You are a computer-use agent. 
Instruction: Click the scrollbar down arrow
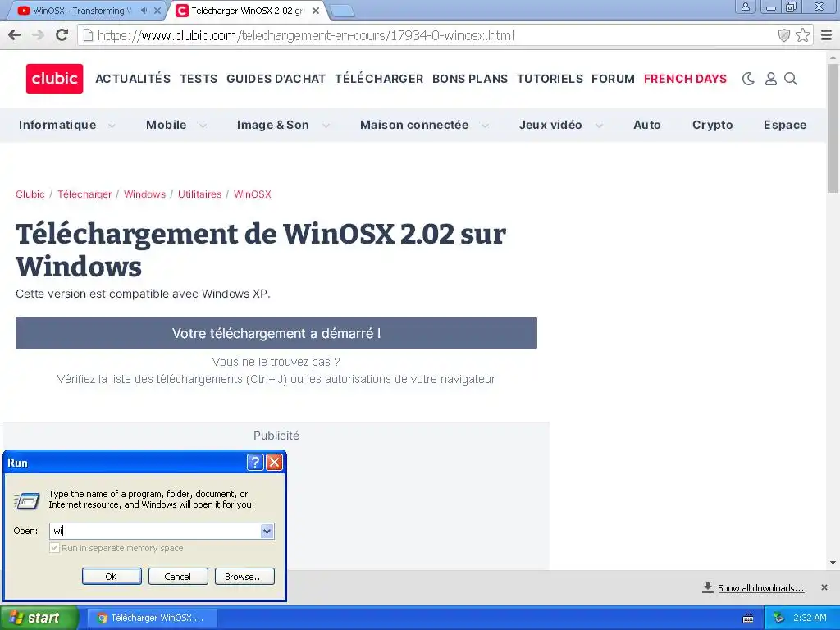tap(833, 563)
